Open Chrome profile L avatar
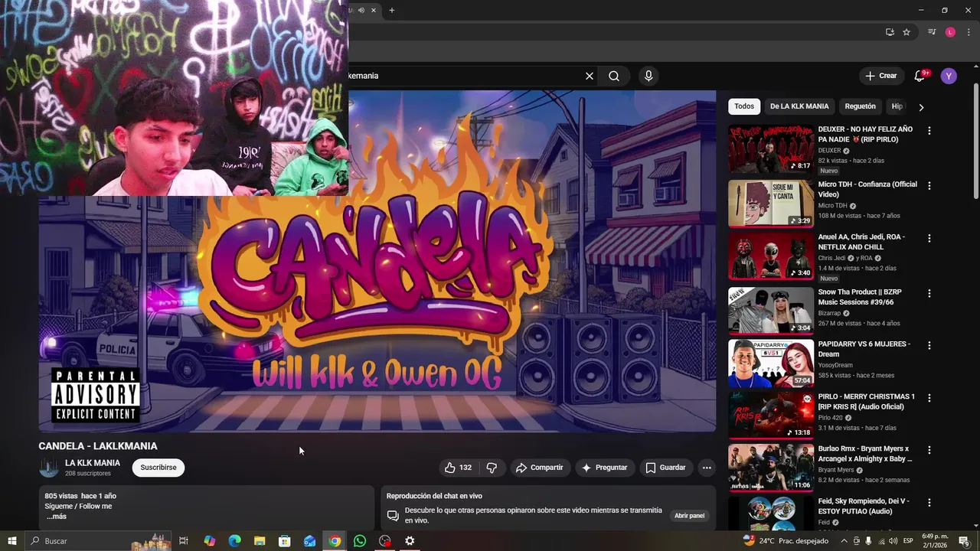Screen dimensions: 980x551 click(x=950, y=32)
